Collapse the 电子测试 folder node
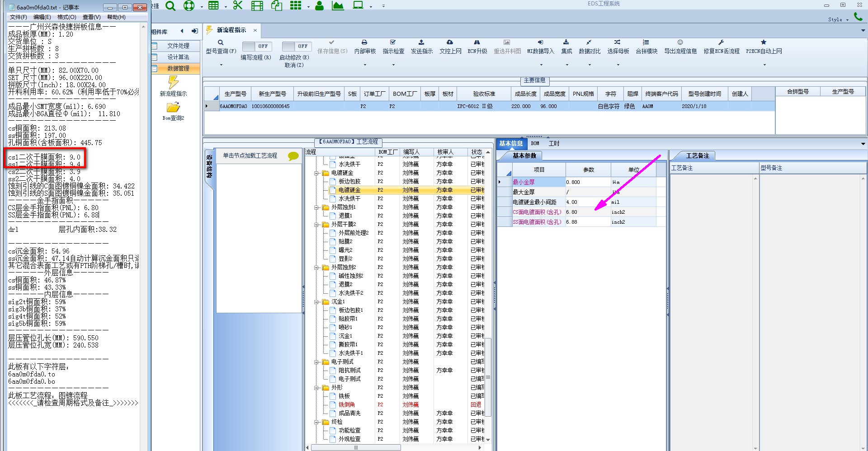The image size is (868, 451). coord(316,362)
